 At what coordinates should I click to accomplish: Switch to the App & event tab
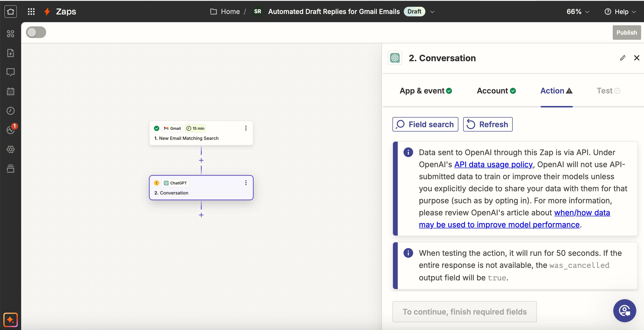click(x=425, y=91)
